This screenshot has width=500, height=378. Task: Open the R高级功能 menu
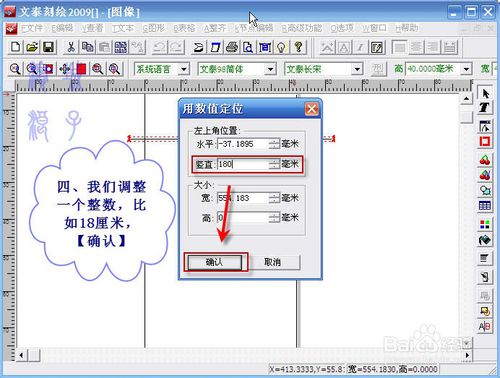click(302, 28)
